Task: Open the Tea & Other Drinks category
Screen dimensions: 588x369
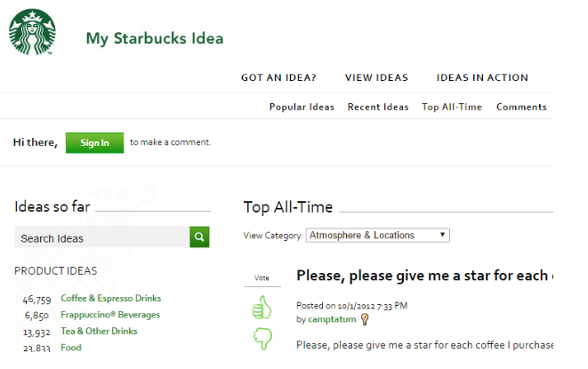Action: [99, 331]
